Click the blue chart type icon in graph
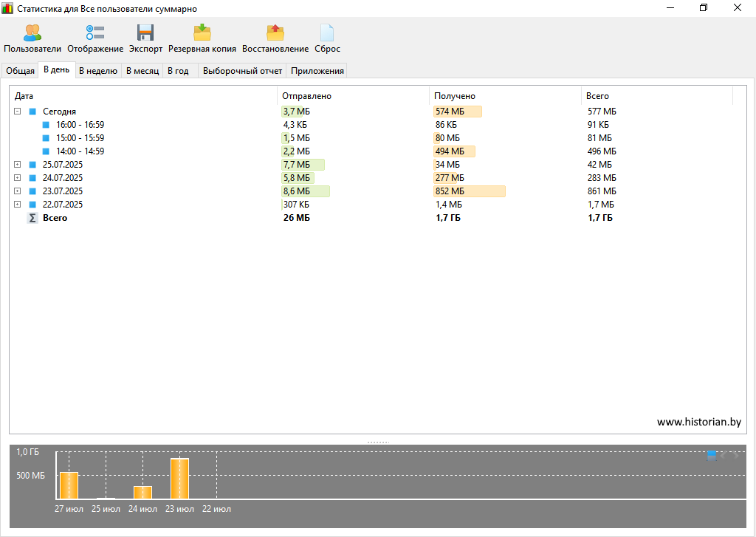The width and height of the screenshot is (756, 537). coord(711,455)
